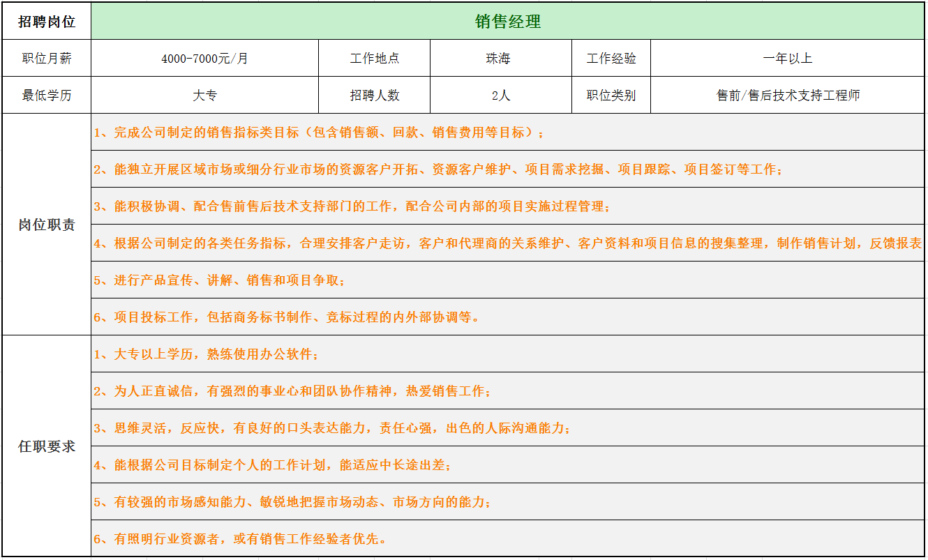Click requirement row 1 大专以上学历
Viewport: 928px width, 560px height.
coord(508,354)
